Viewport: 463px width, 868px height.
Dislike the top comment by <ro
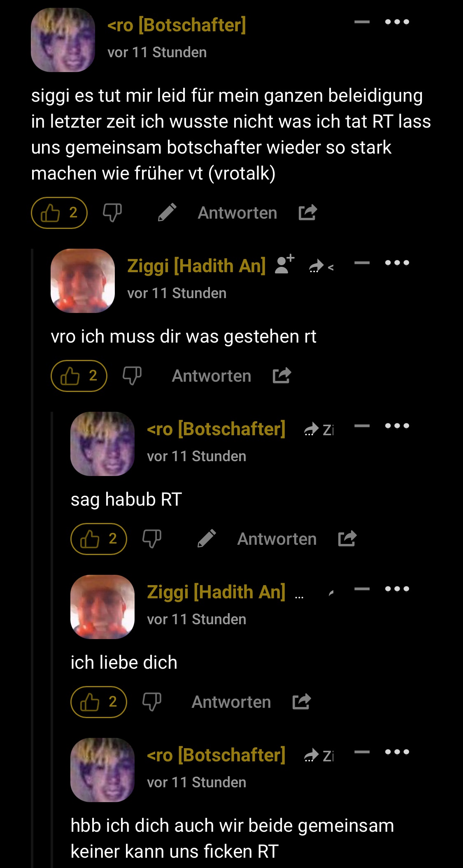coord(112,213)
